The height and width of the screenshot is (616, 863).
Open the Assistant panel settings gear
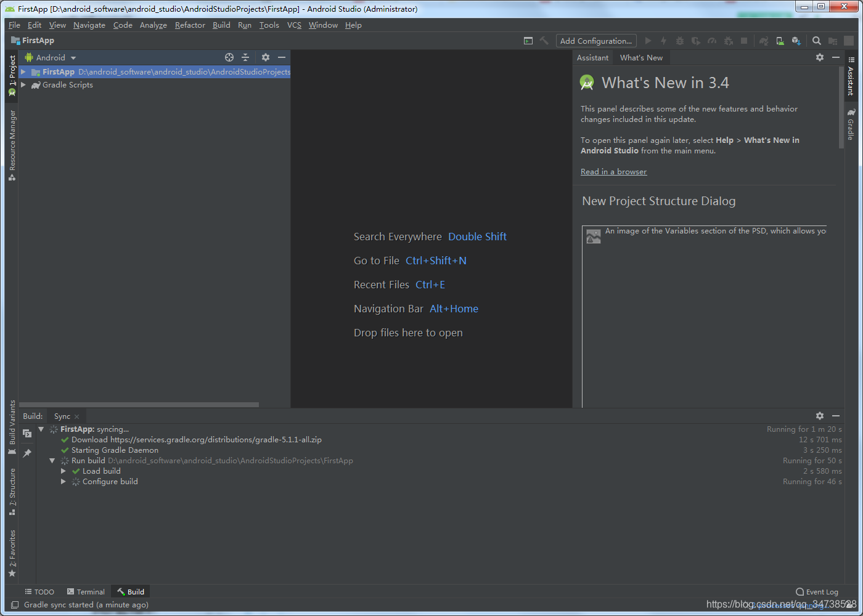point(820,57)
